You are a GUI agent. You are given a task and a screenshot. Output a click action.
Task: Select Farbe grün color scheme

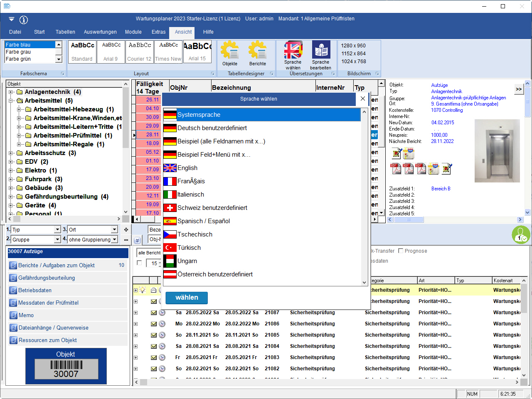coord(30,59)
